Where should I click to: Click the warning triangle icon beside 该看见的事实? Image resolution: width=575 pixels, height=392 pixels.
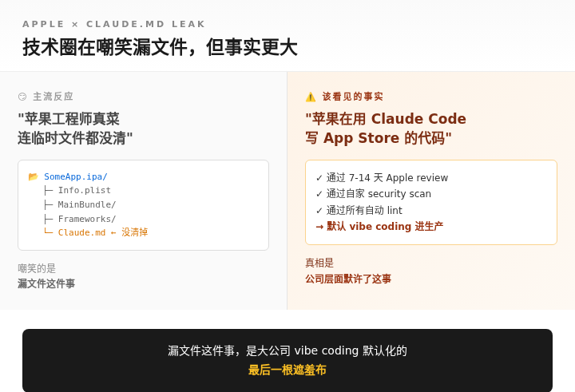[311, 97]
